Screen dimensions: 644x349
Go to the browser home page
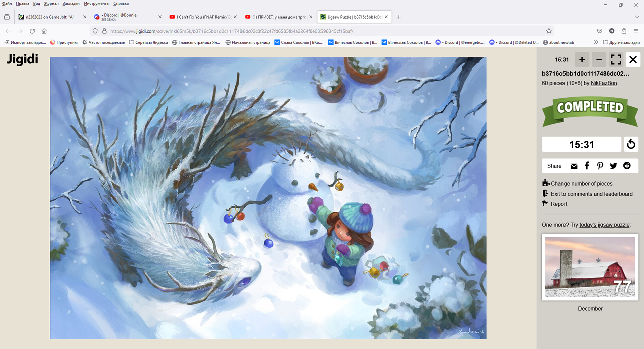pyautogui.click(x=44, y=31)
